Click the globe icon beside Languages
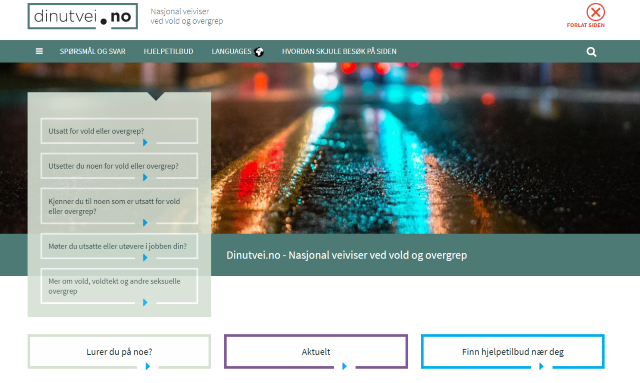Viewport: 640px width, 383px height. (x=259, y=52)
